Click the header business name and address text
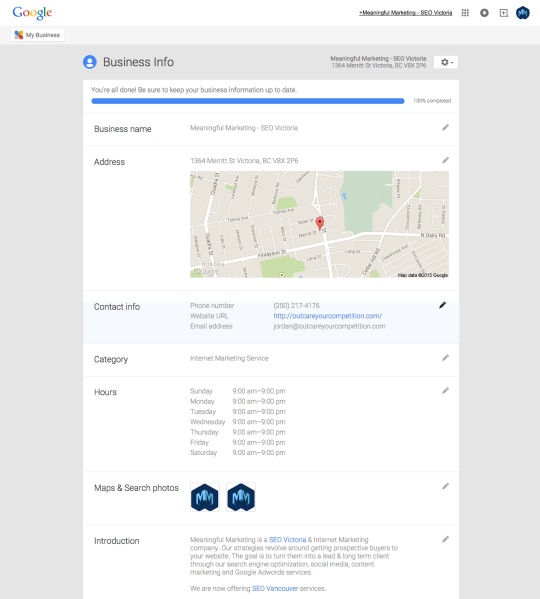The height and width of the screenshot is (599, 540). 378,62
